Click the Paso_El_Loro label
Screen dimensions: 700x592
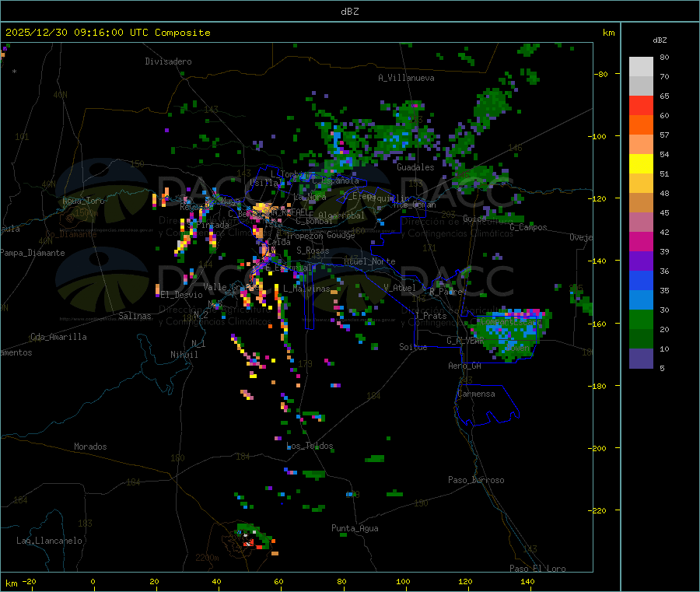point(537,569)
